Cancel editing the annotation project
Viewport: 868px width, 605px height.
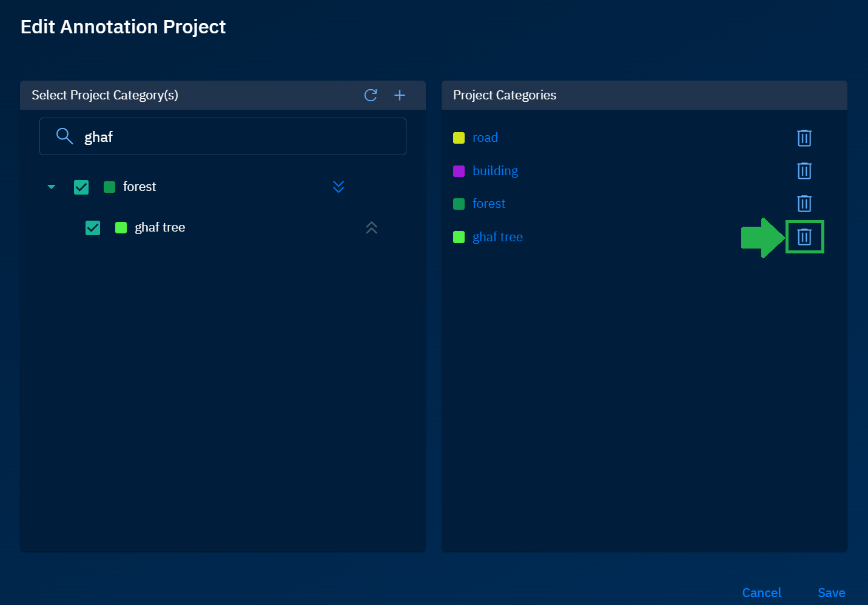coord(761,592)
